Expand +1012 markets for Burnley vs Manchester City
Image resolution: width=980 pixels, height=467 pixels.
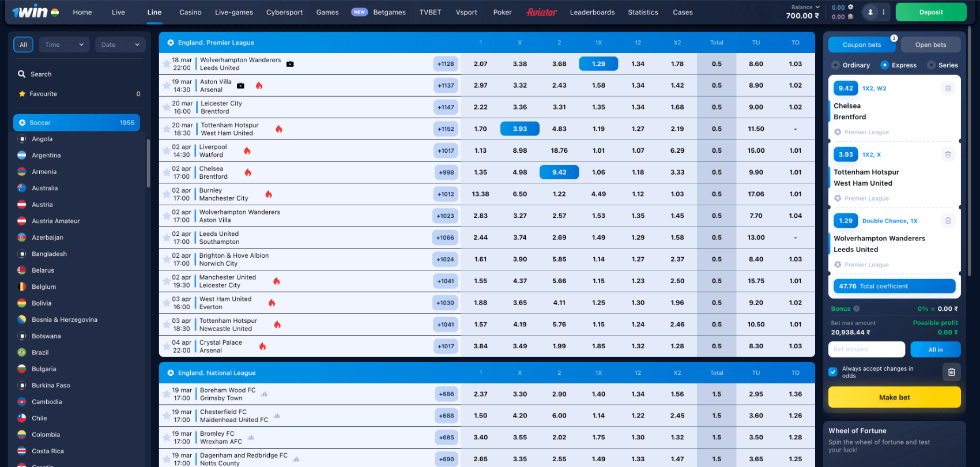pos(446,194)
